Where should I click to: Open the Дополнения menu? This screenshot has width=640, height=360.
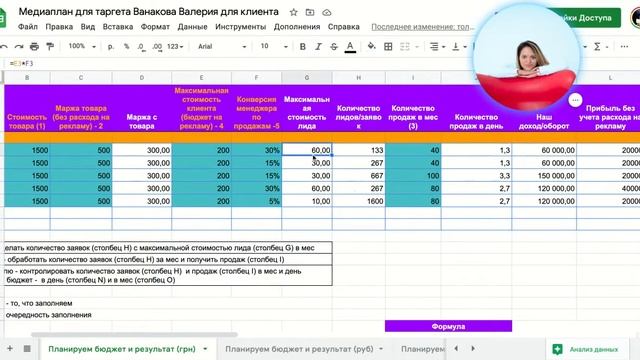297,27
